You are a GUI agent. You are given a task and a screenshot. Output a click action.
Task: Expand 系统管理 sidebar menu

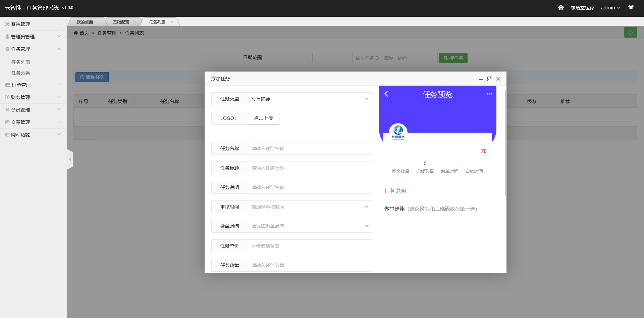point(33,24)
